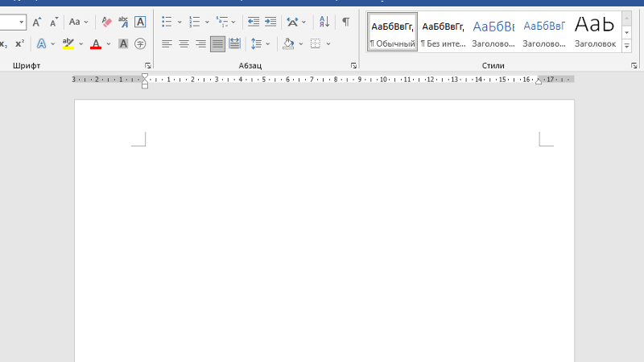Select the Без интервала style
Screen dimensions: 644x362
443,32
